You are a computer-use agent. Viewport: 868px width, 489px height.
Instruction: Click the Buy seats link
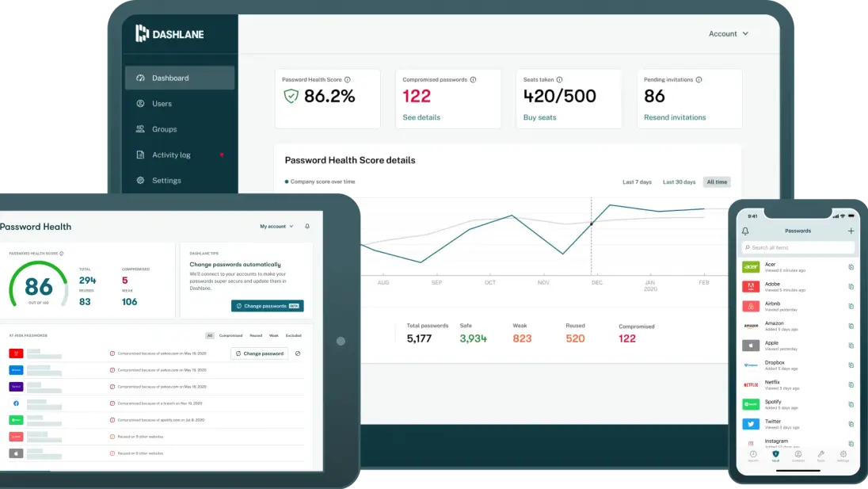click(x=539, y=117)
